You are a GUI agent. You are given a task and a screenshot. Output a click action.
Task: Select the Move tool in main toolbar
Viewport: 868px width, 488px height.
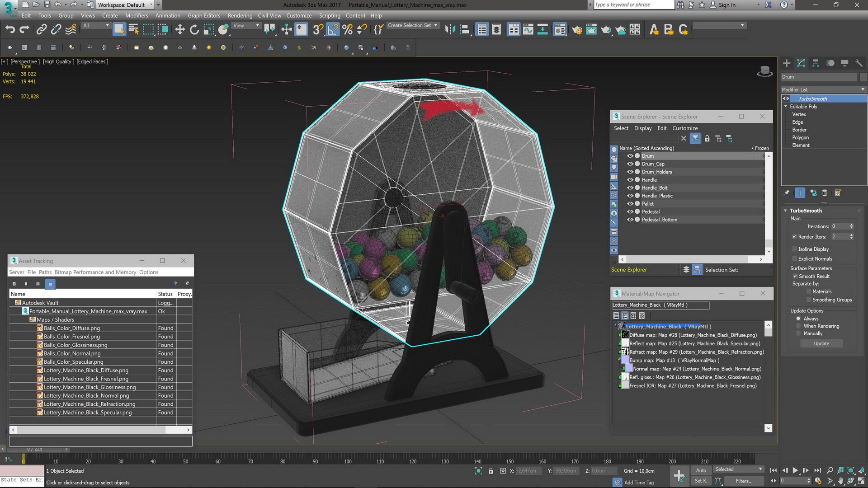pyautogui.click(x=180, y=30)
